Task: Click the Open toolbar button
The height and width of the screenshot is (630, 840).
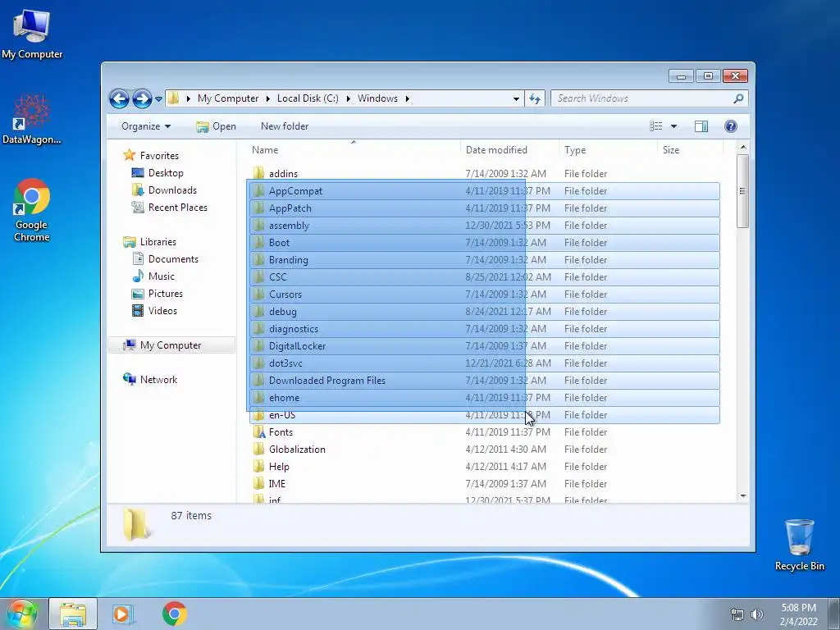Action: (216, 126)
